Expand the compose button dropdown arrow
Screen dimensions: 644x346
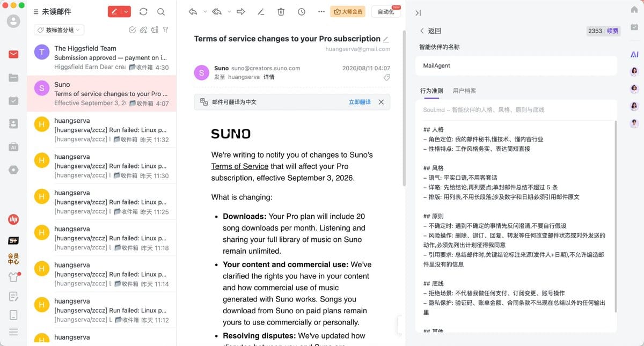click(126, 11)
